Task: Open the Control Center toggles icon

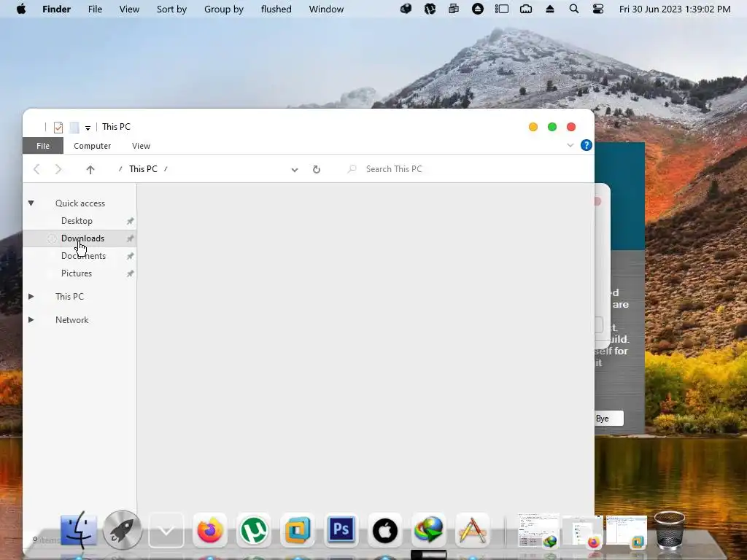Action: click(598, 9)
